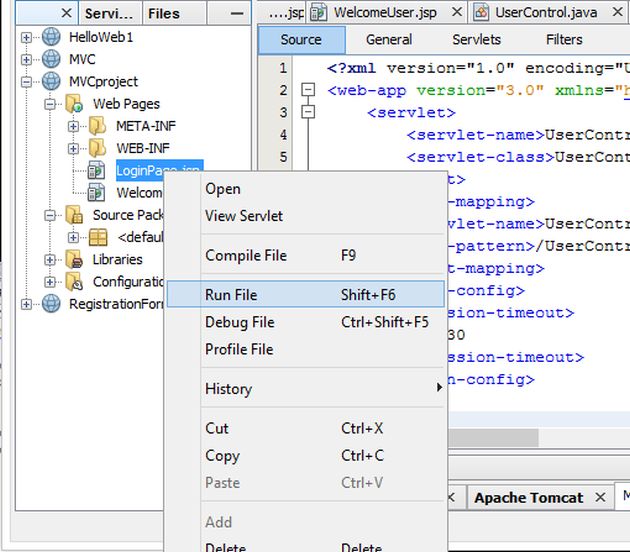Click the WelcomeUser.jsp tab file icon
This screenshot has height=552, width=630.
[319, 12]
